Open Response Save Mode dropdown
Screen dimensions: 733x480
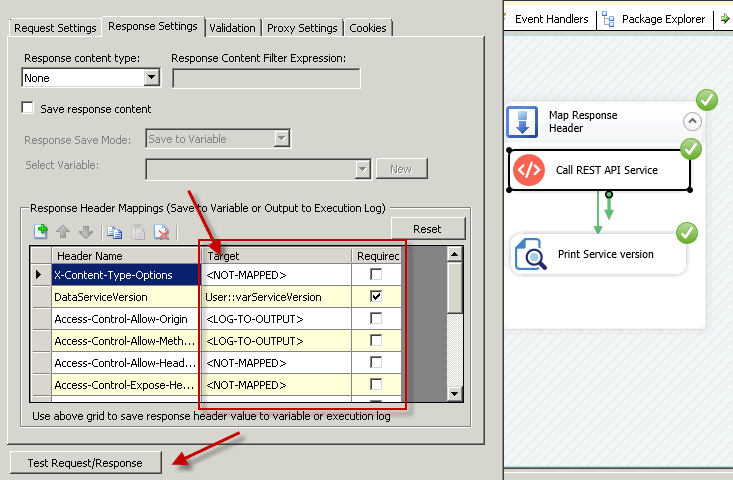pos(281,138)
